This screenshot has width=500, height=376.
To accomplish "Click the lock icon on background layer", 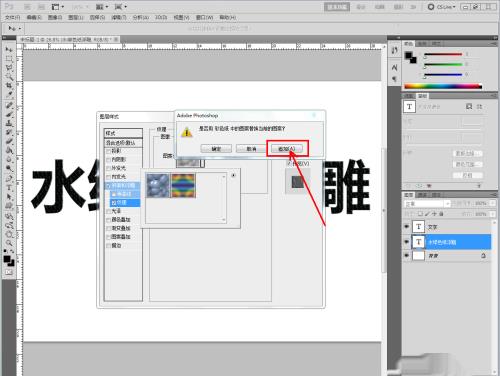I will [x=483, y=256].
